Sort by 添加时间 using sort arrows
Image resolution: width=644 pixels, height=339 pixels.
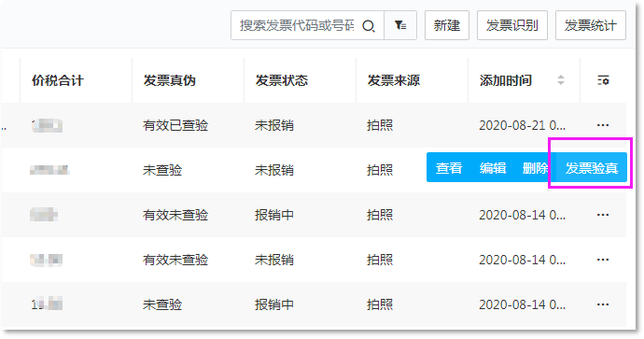[561, 80]
